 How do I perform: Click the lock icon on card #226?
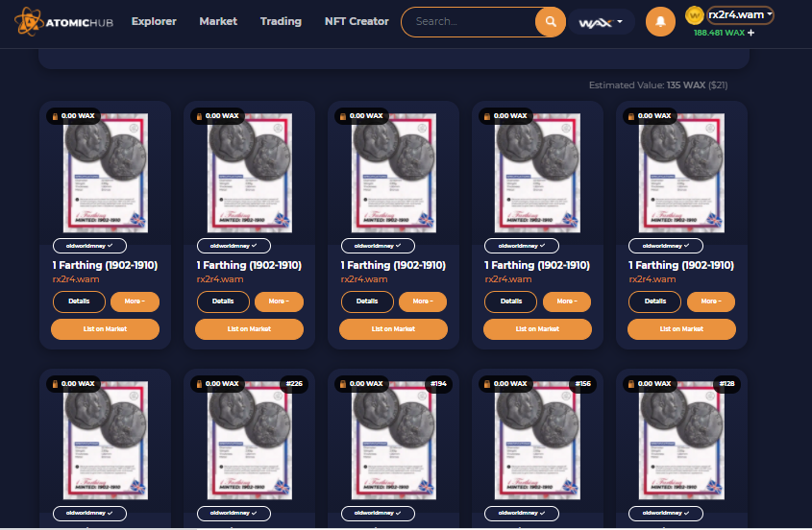click(x=199, y=384)
